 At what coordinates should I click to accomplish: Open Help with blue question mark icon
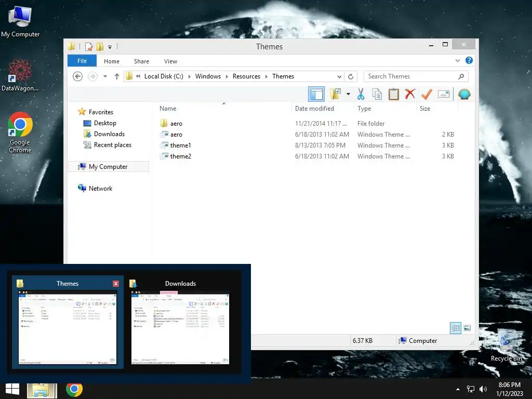pos(469,60)
